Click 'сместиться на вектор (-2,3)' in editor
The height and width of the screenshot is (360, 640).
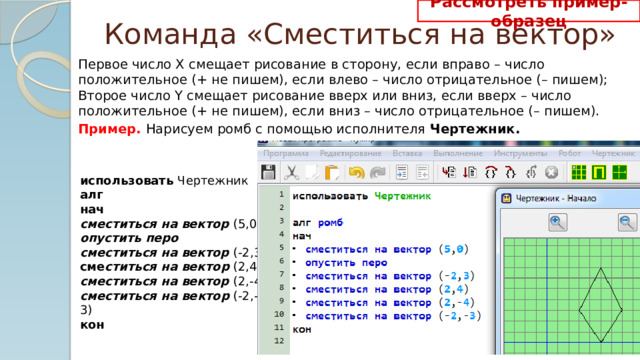[390, 276]
